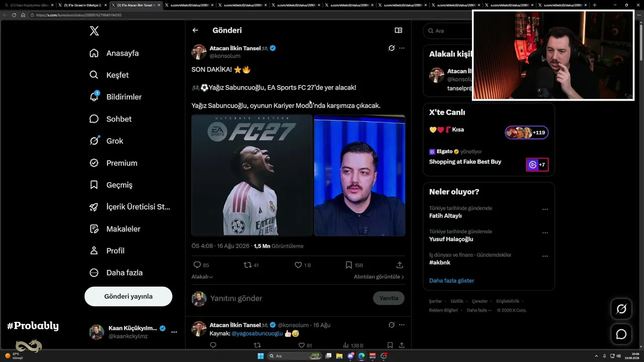Open Bildirimler notifications
644x362 pixels.
116,97
